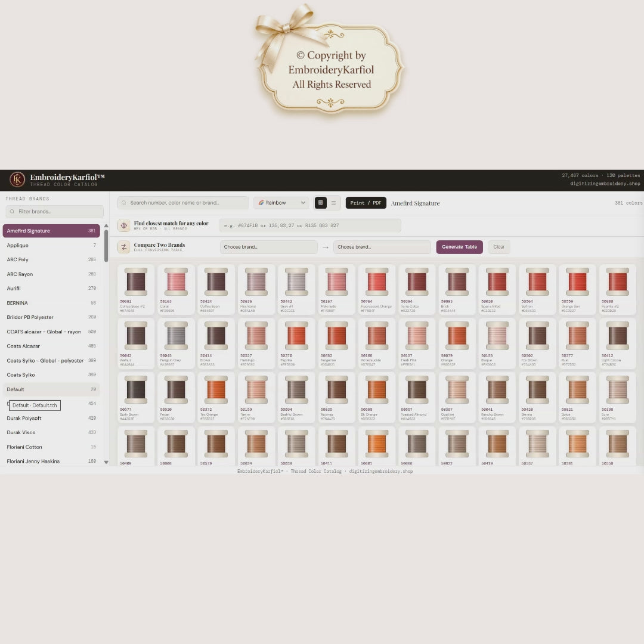Select thread spool 50167
644x644 pixels.
[x=337, y=290]
